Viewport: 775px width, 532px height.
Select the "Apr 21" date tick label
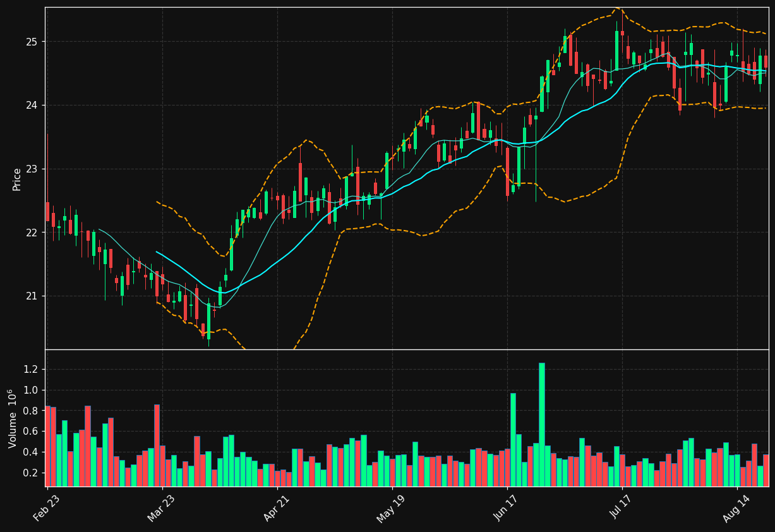point(277,507)
